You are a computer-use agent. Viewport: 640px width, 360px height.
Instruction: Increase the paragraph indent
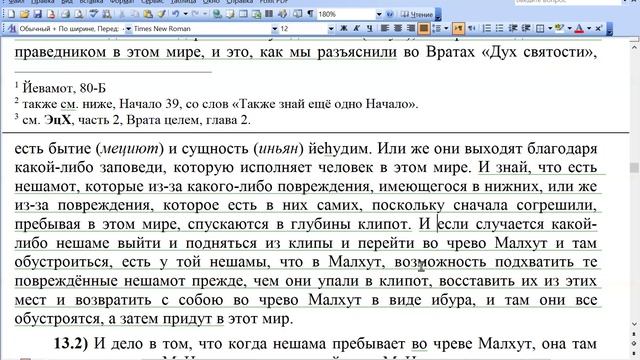pos(526,28)
